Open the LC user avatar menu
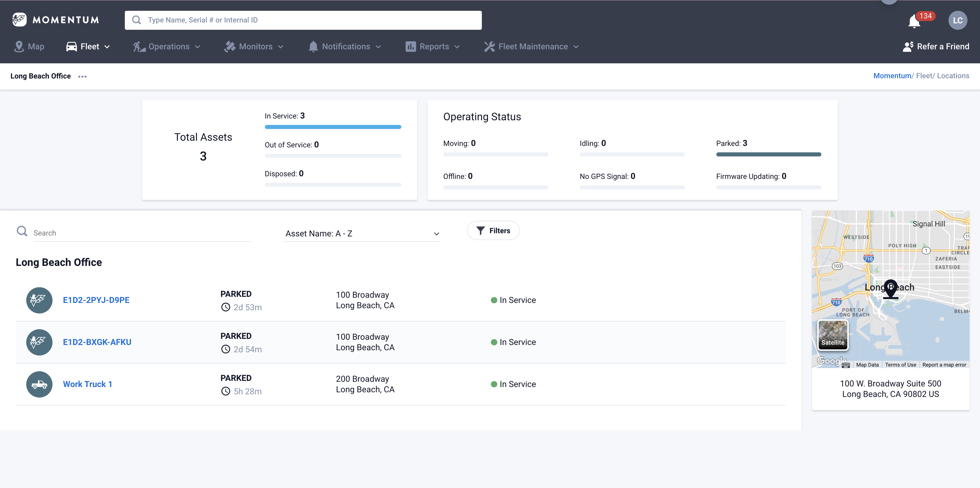 pos(957,20)
